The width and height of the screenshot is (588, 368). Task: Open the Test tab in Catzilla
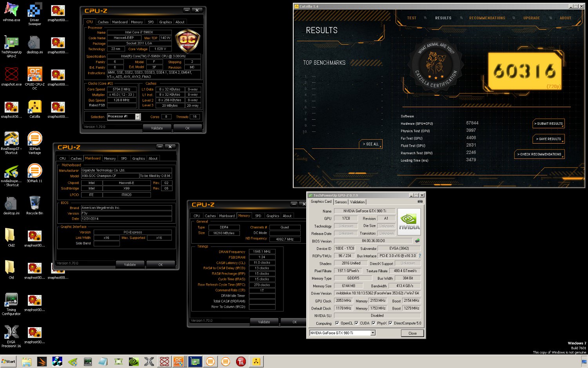click(x=412, y=18)
